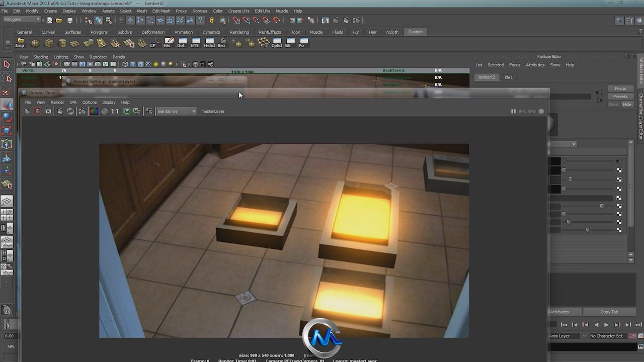Click the Play forward button
The image size is (644, 362).
606,325
